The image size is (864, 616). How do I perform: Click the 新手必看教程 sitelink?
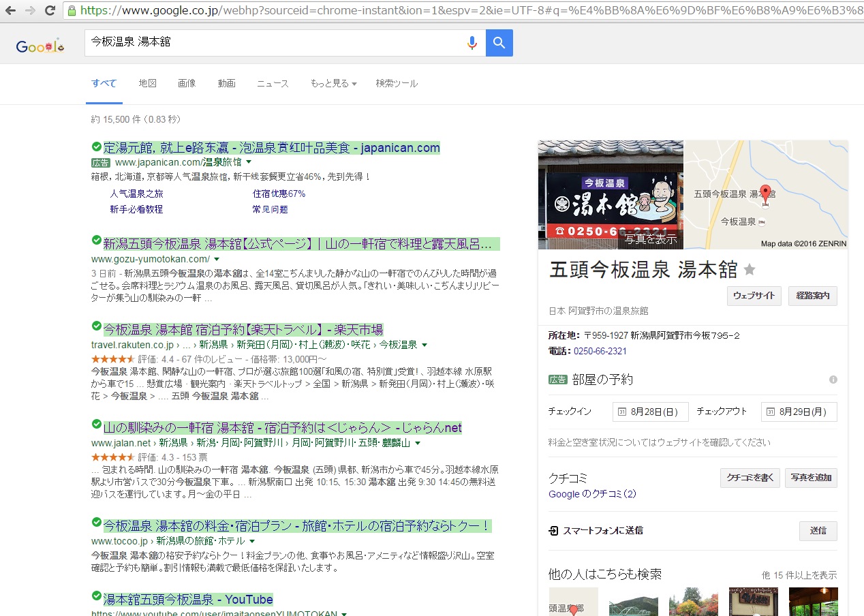(x=136, y=209)
